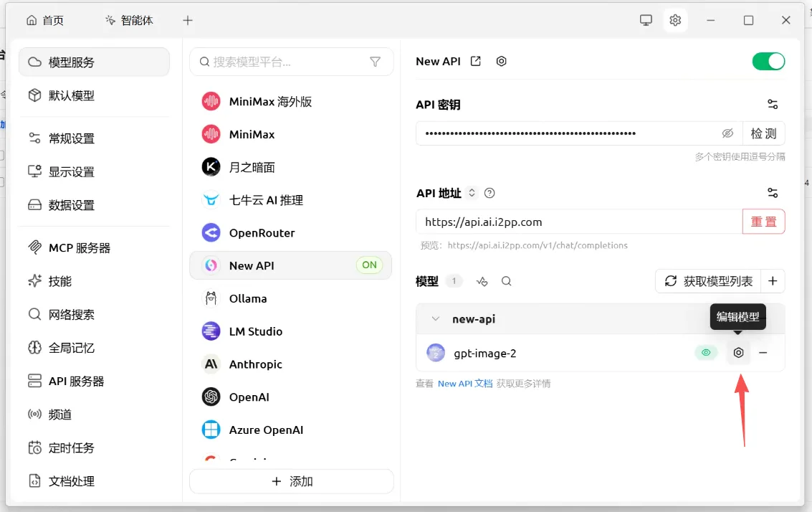This screenshot has width=812, height=512.
Task: Click gpt-image-2 vision capability eye tag
Action: pos(706,352)
